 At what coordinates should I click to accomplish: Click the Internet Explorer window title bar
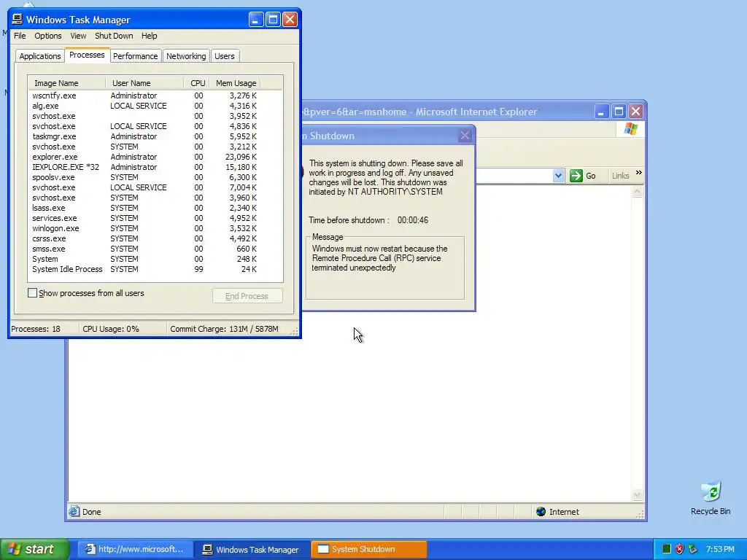(448, 112)
